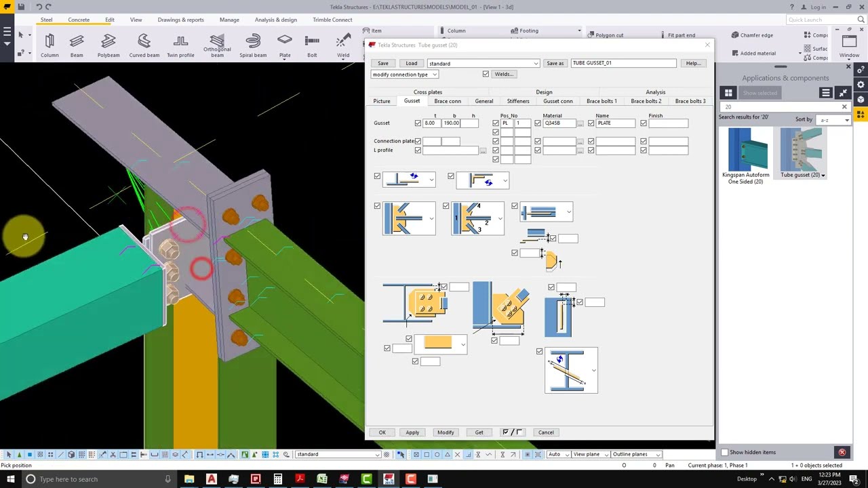Viewport: 868px width, 488px height.
Task: Toggle the Gusset Name checkbox
Action: [x=591, y=123]
